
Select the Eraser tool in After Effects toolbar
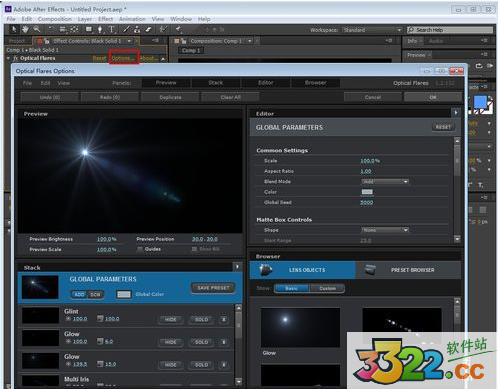[x=149, y=30]
